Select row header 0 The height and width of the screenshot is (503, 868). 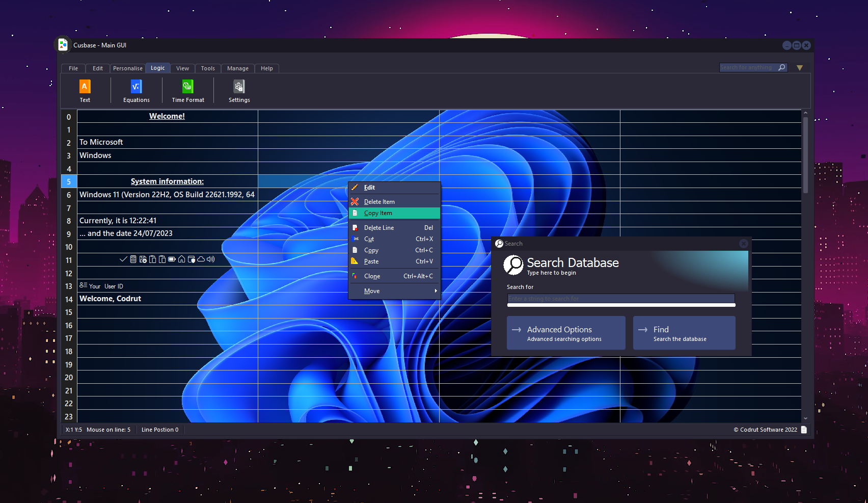coord(69,117)
